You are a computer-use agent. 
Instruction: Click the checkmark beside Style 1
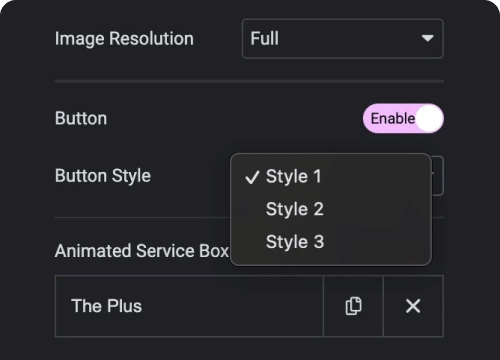point(252,177)
